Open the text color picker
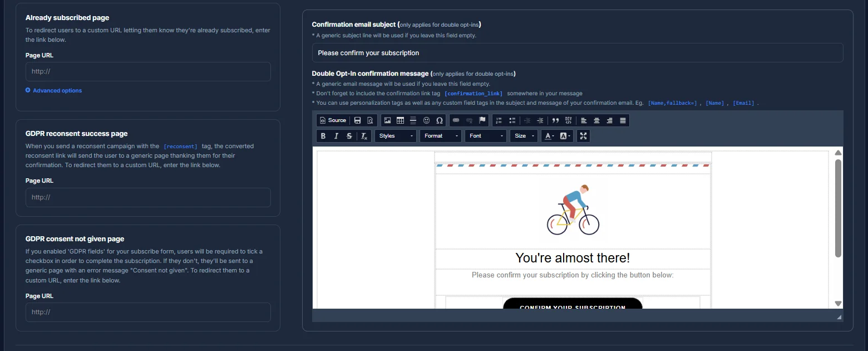The image size is (868, 351). [549, 136]
